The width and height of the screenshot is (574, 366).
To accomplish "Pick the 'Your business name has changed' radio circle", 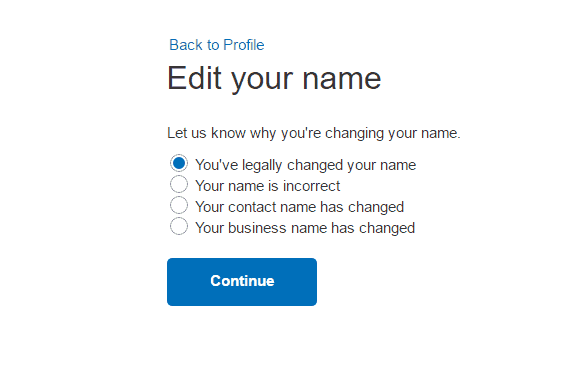I will [x=179, y=226].
